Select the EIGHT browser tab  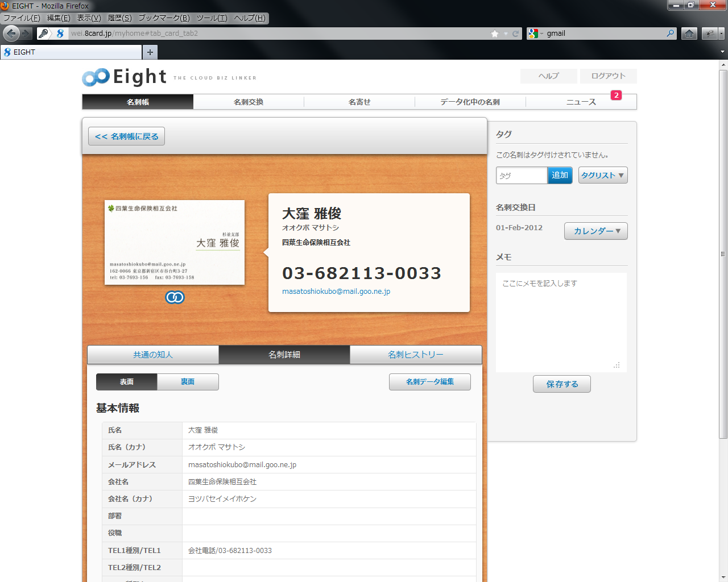pos(71,52)
